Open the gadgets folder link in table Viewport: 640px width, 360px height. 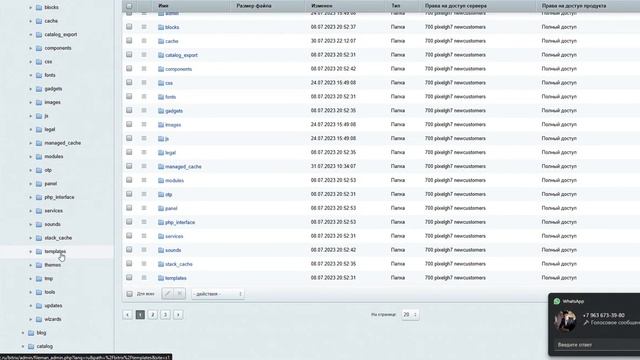(x=174, y=111)
